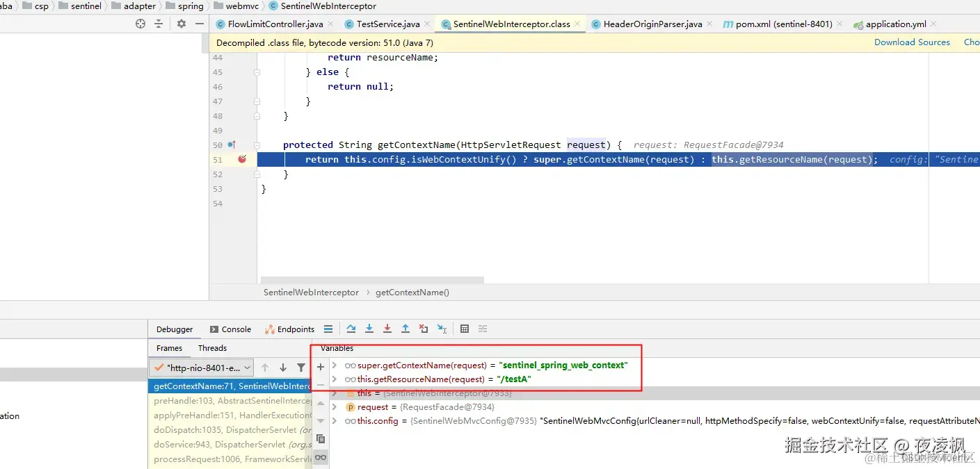Click Show Execution Point icon
Screen dimensions: 980x469
click(328, 329)
